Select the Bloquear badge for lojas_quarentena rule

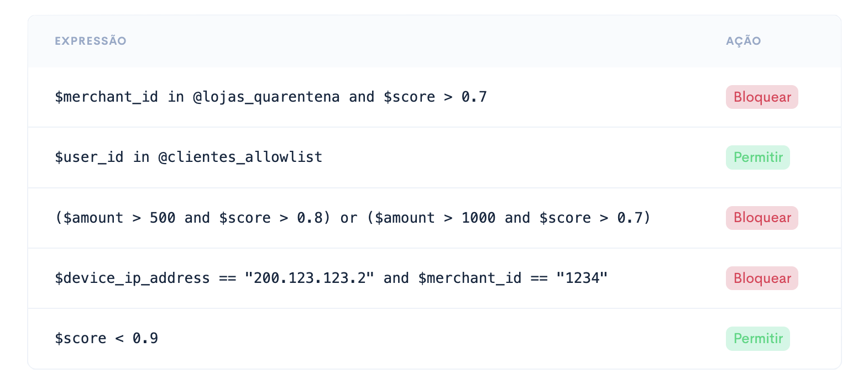(x=762, y=97)
